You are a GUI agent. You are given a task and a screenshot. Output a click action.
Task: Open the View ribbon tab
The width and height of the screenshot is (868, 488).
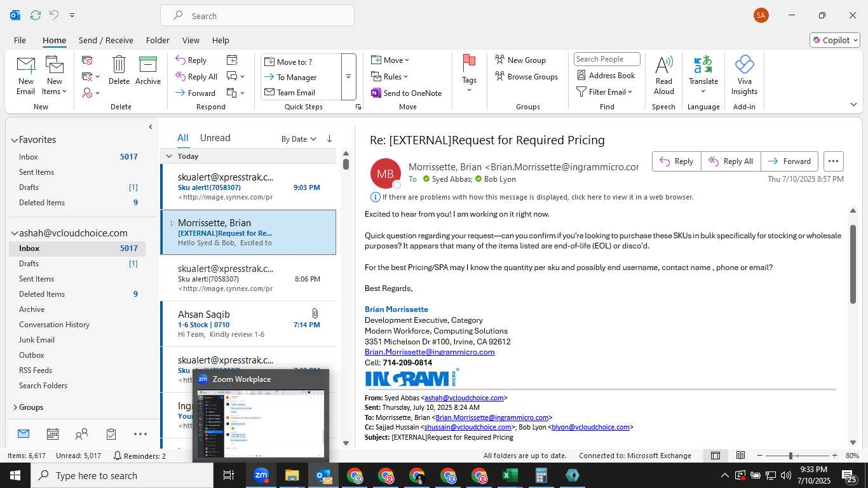point(191,40)
